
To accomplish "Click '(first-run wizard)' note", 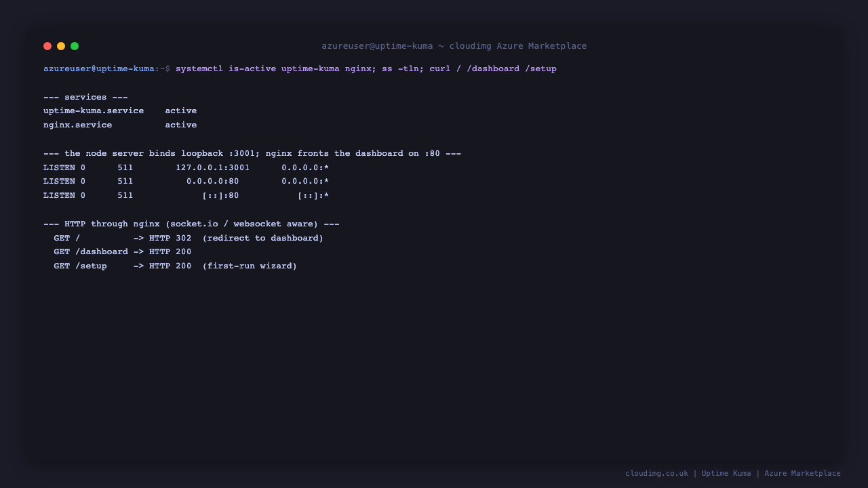I will (x=250, y=266).
